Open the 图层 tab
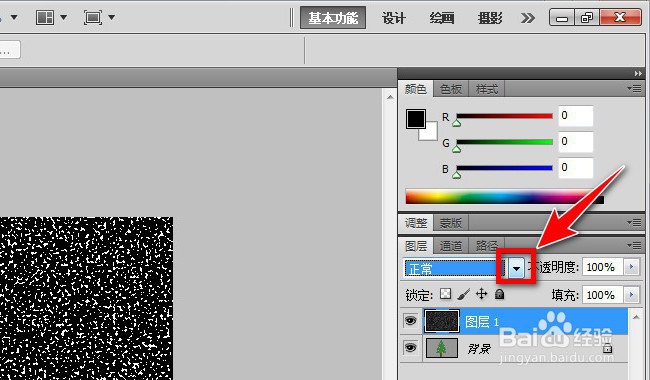 [416, 246]
